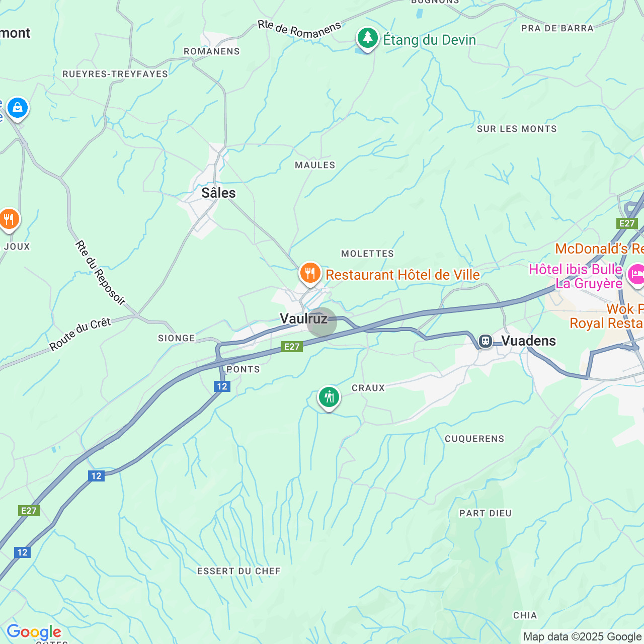Select the Wok Royal Restaurant label
This screenshot has height=644, width=644.
point(607,316)
